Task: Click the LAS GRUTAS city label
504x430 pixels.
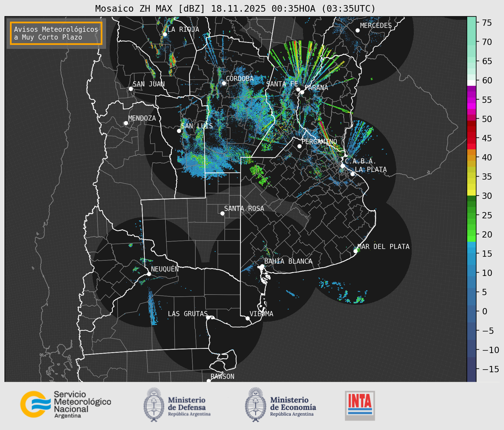Action: pyautogui.click(x=188, y=314)
